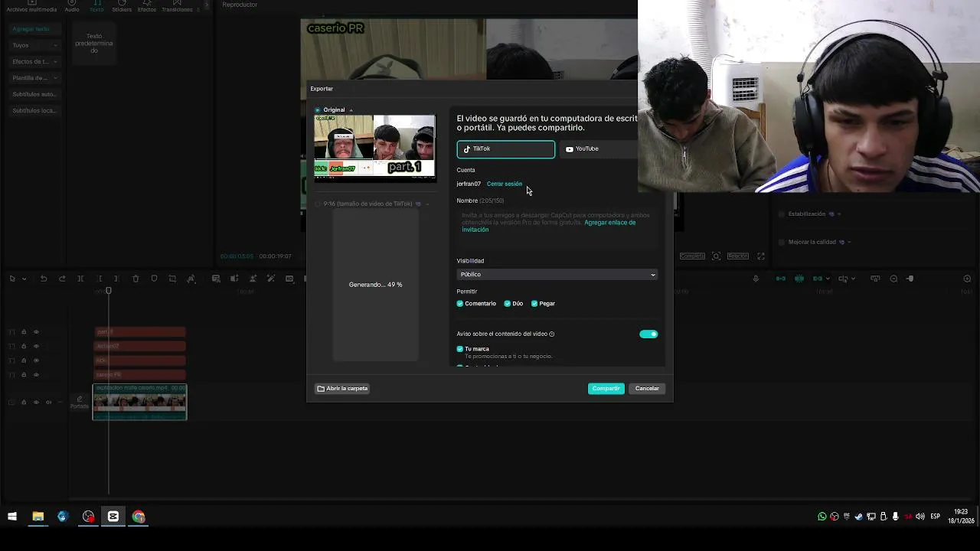The height and width of the screenshot is (551, 980).
Task: Expand the Mejorar la calidad options arrow
Action: (849, 242)
